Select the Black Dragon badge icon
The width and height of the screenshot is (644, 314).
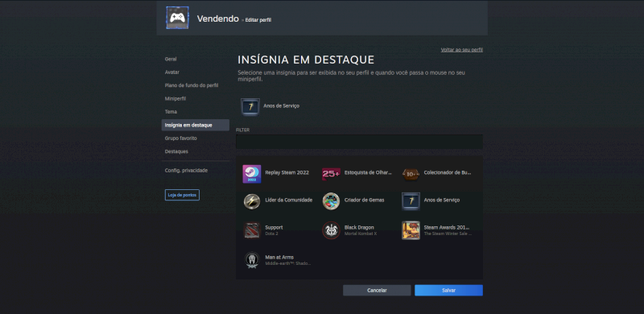(x=331, y=230)
